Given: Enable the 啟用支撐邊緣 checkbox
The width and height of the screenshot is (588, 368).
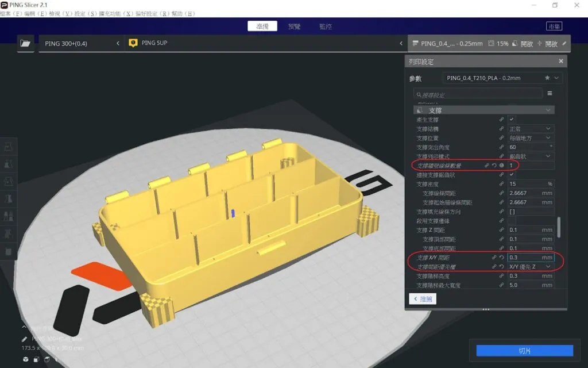Looking at the screenshot, I should pos(512,220).
